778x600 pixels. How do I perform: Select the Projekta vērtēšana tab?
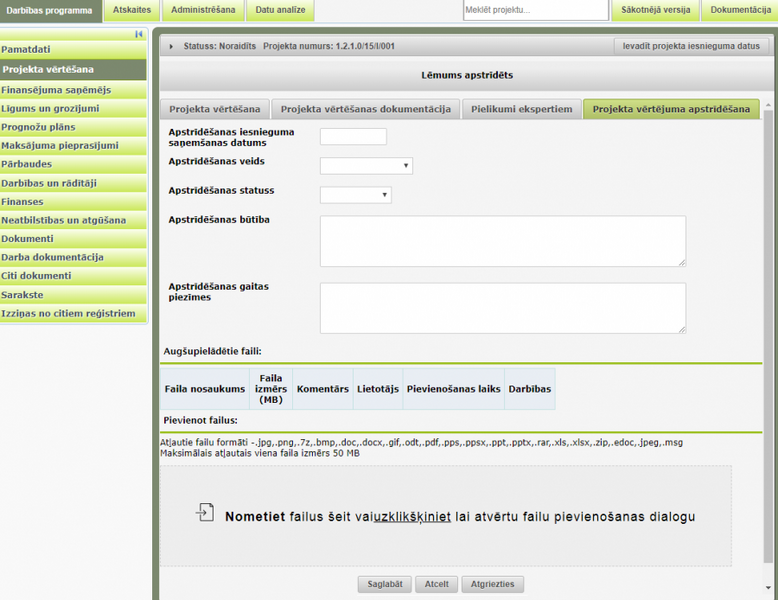(214, 109)
